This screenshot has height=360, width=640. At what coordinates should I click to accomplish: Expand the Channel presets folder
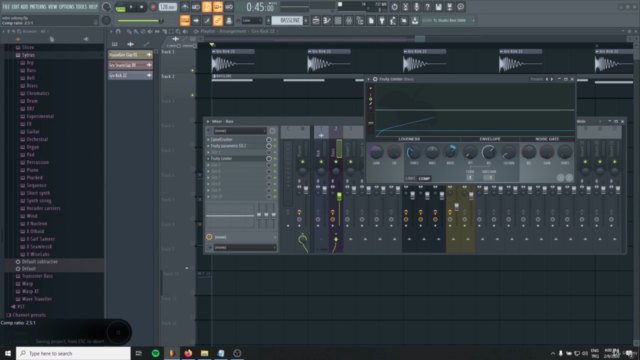(x=29, y=315)
